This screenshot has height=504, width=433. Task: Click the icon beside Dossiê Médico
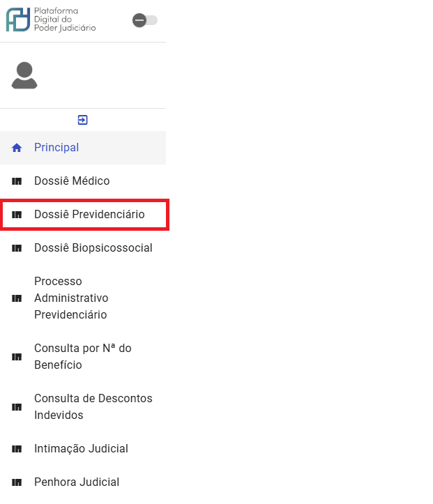tap(17, 181)
